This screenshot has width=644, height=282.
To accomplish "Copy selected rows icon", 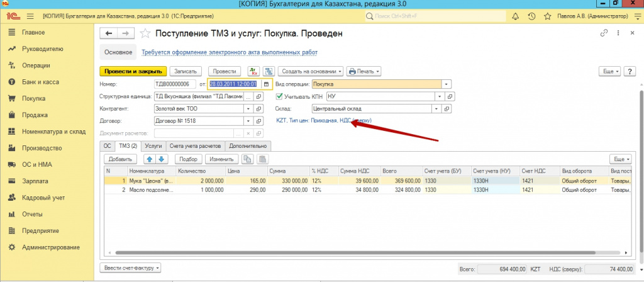I will 247,159.
